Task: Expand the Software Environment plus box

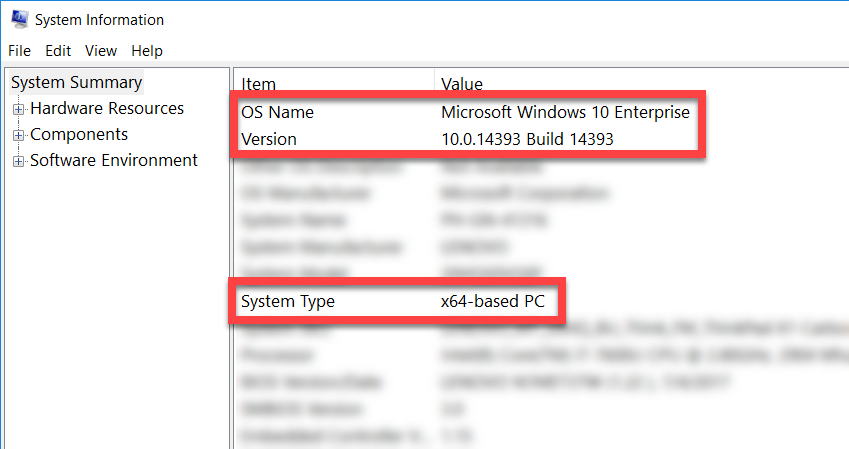Action: click(x=18, y=161)
